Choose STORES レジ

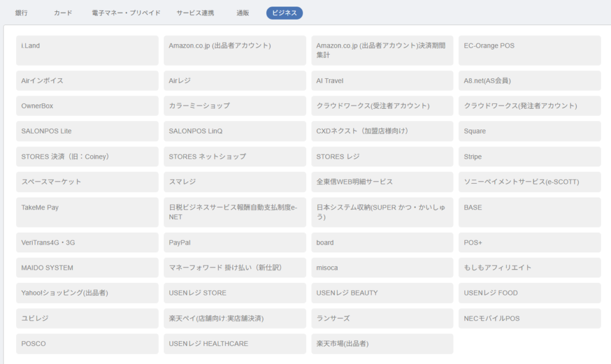coord(382,157)
